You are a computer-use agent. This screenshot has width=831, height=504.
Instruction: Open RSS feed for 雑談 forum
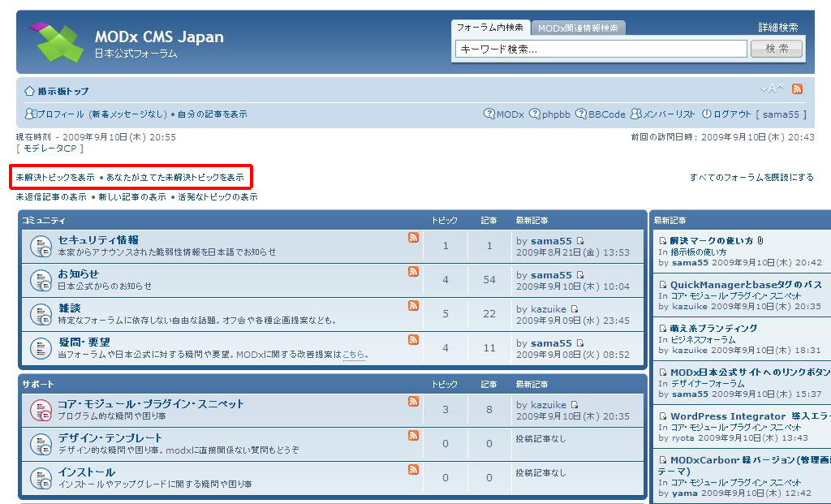point(414,306)
